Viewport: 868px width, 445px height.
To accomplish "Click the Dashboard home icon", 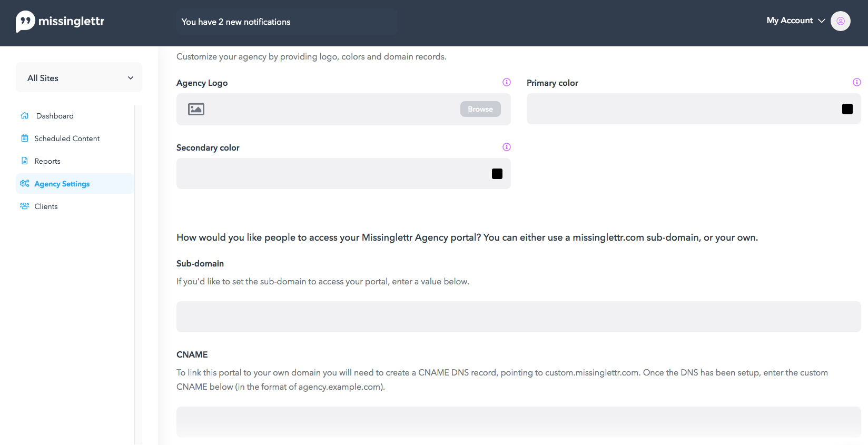I will click(x=25, y=116).
